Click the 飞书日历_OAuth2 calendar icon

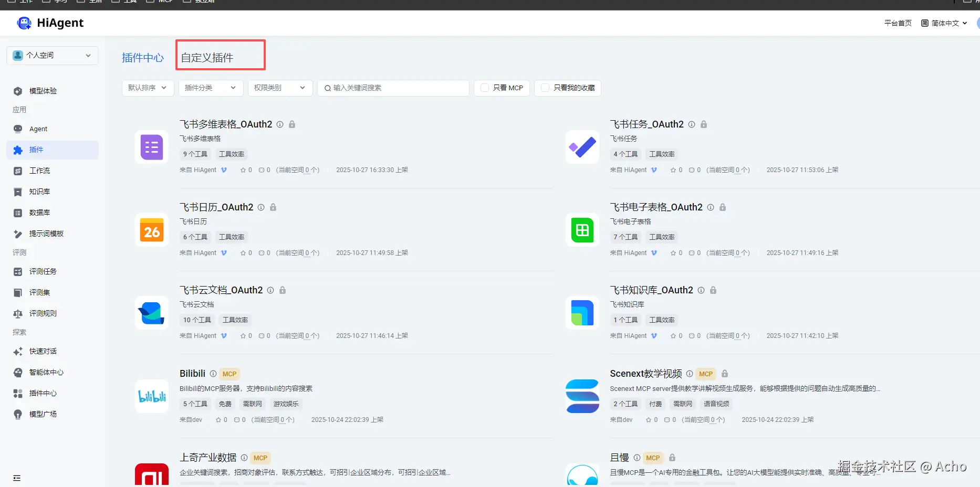pos(152,230)
